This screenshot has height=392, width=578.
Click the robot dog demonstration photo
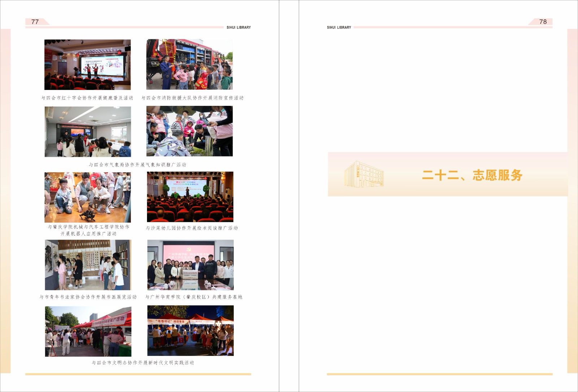(88, 197)
